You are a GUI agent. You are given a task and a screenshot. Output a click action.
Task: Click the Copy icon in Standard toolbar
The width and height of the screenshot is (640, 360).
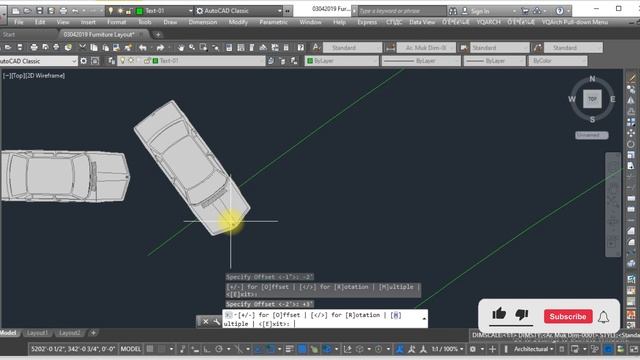pos(94,48)
